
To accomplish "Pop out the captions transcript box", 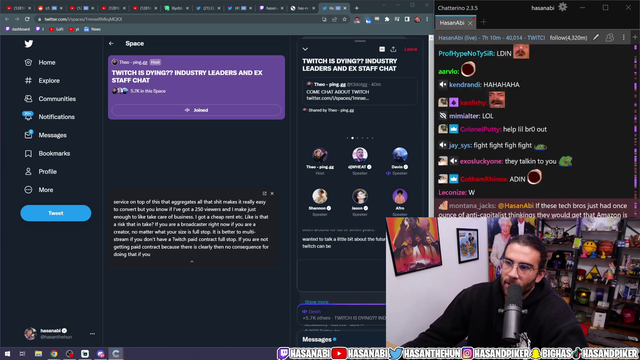I will point(264,193).
